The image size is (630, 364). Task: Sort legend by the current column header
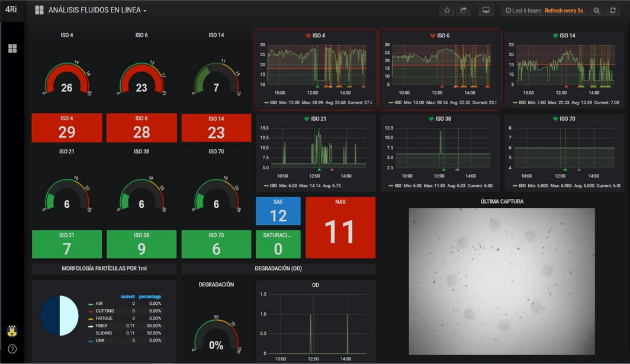[x=127, y=297]
